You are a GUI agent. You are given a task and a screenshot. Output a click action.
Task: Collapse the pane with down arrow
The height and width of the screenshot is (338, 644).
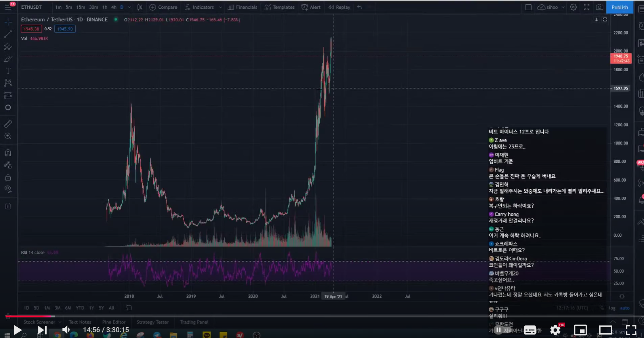coord(596,19)
